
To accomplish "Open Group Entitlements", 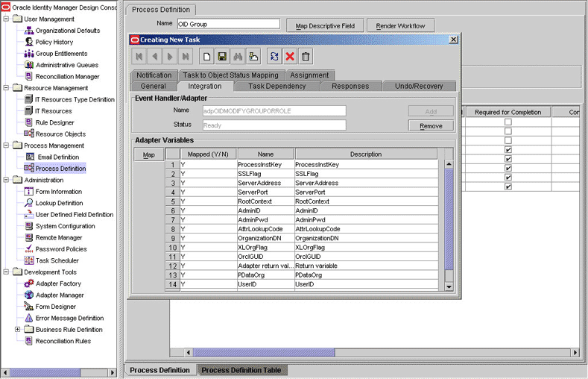I will 61,54.
